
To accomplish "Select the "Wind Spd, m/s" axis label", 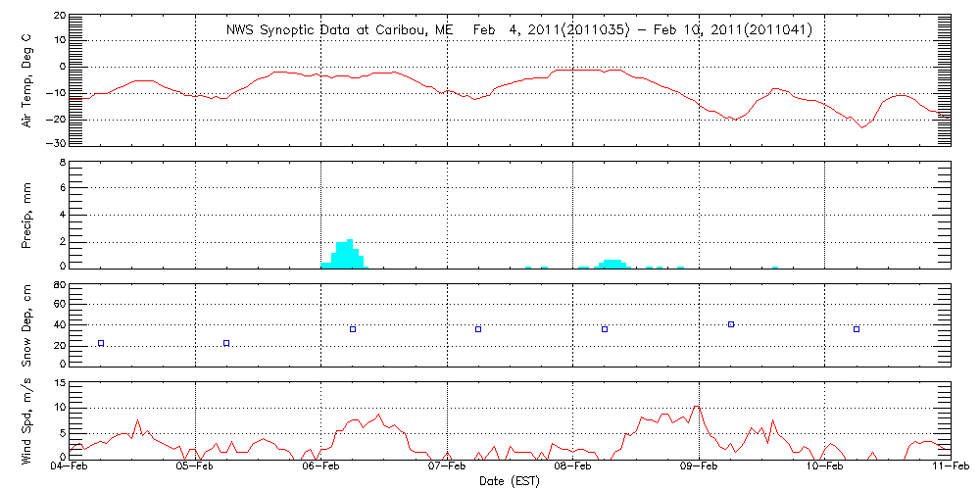I will coord(27,423).
